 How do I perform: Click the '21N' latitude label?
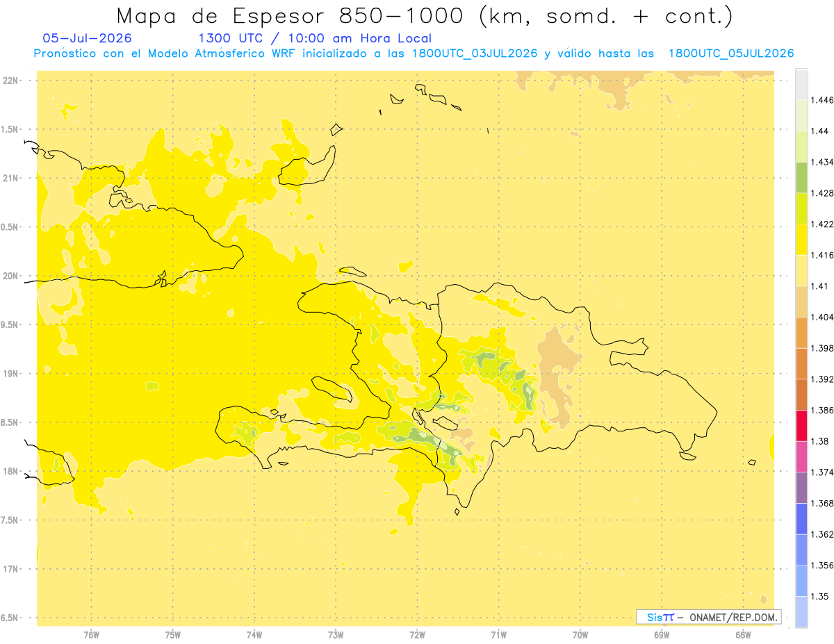click(x=10, y=178)
